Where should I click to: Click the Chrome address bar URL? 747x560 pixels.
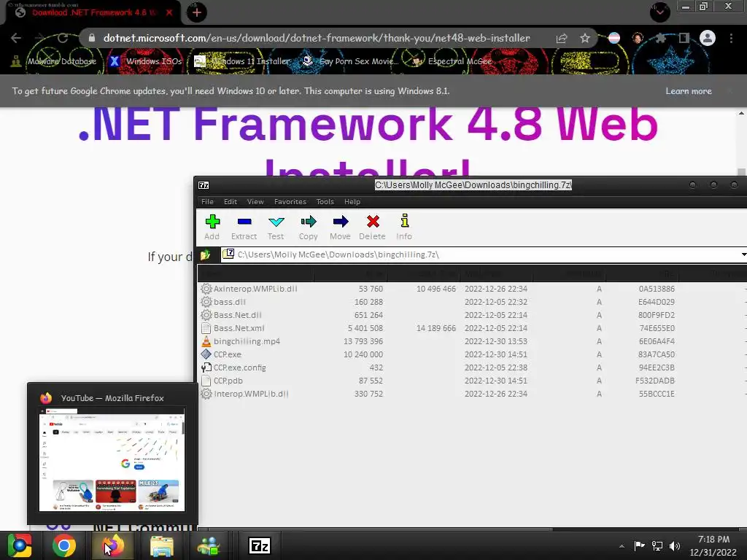point(317,38)
